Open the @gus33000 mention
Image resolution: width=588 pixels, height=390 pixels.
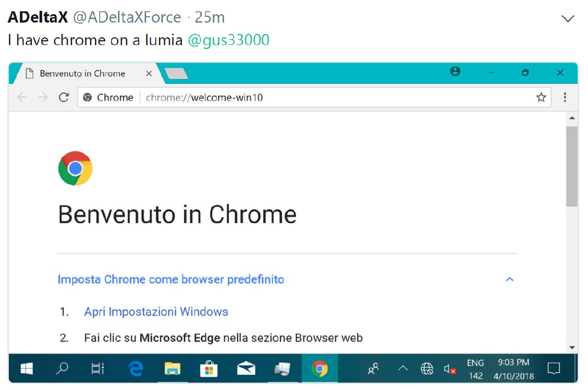[x=229, y=40]
